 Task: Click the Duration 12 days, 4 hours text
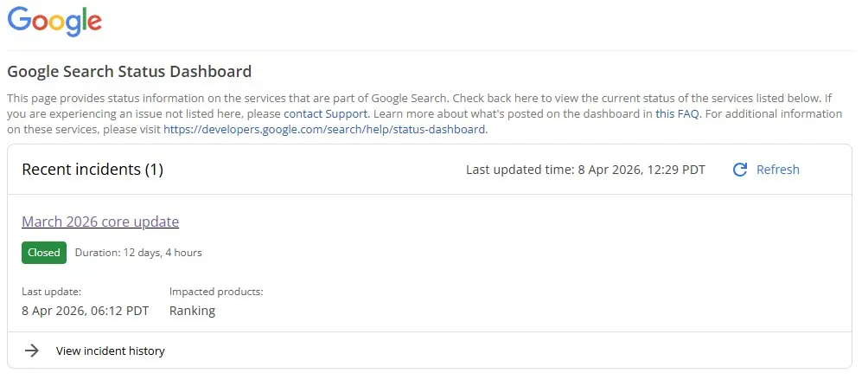(138, 253)
